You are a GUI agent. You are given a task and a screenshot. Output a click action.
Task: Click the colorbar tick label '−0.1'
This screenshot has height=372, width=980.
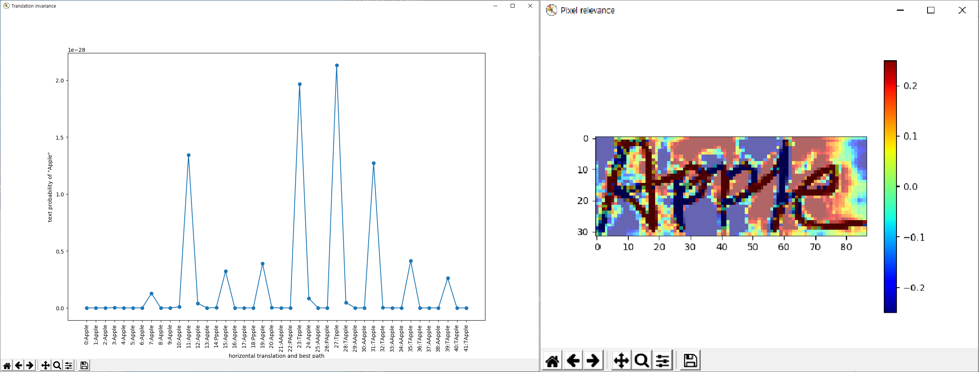914,237
